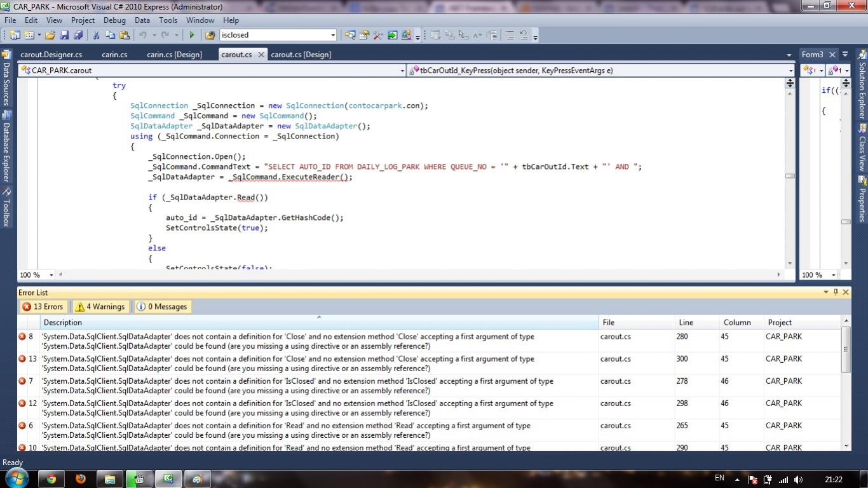The width and height of the screenshot is (868, 488).
Task: Click the Windows Start orb
Action: [x=16, y=478]
